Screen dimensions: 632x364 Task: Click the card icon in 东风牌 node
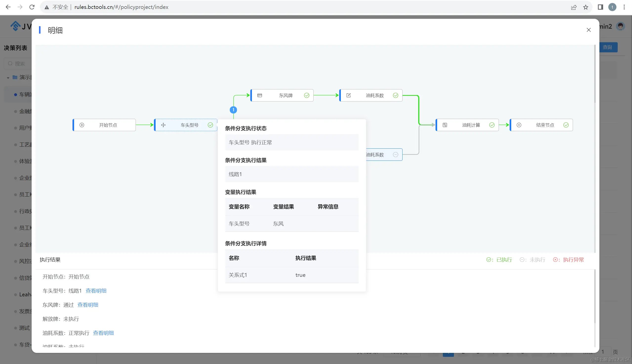click(x=260, y=95)
